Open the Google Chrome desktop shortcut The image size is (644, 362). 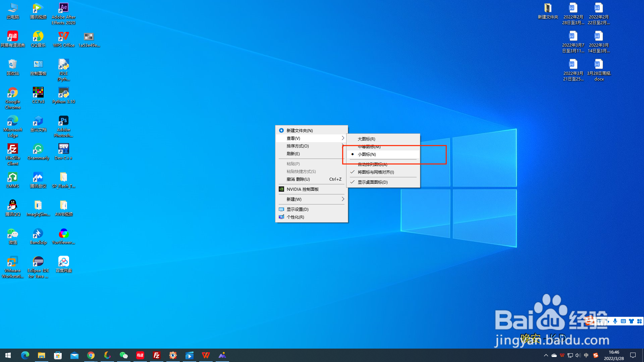13,93
